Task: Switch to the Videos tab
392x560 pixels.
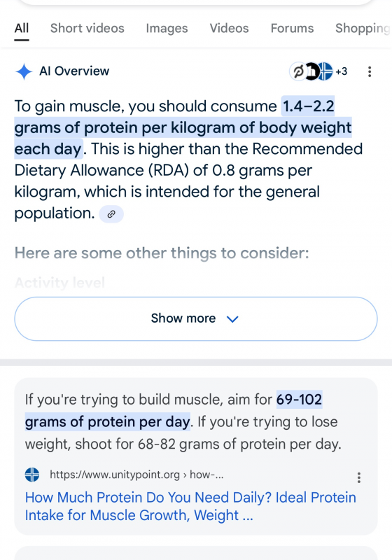Action: [x=229, y=28]
